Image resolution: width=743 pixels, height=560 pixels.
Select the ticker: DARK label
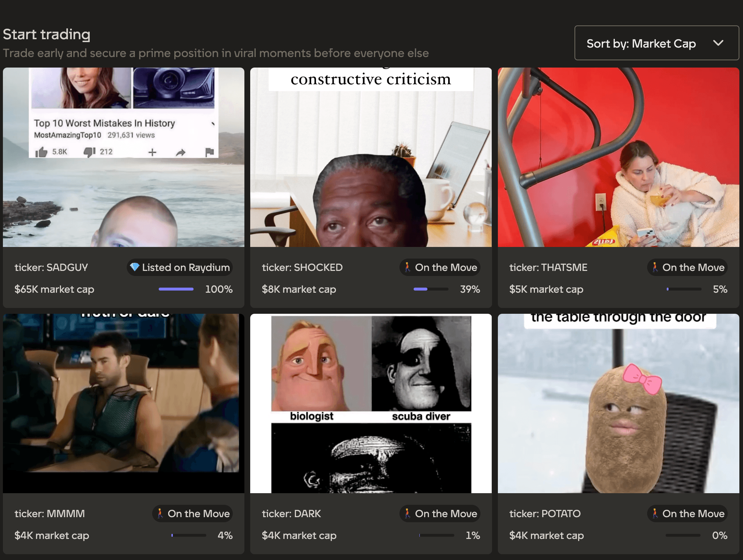pyautogui.click(x=291, y=514)
